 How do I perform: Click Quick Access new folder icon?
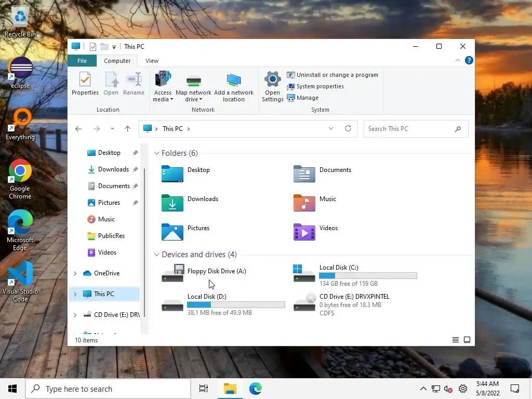point(104,47)
